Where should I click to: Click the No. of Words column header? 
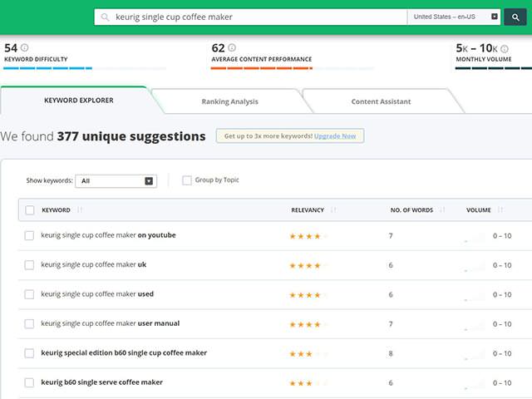point(411,210)
